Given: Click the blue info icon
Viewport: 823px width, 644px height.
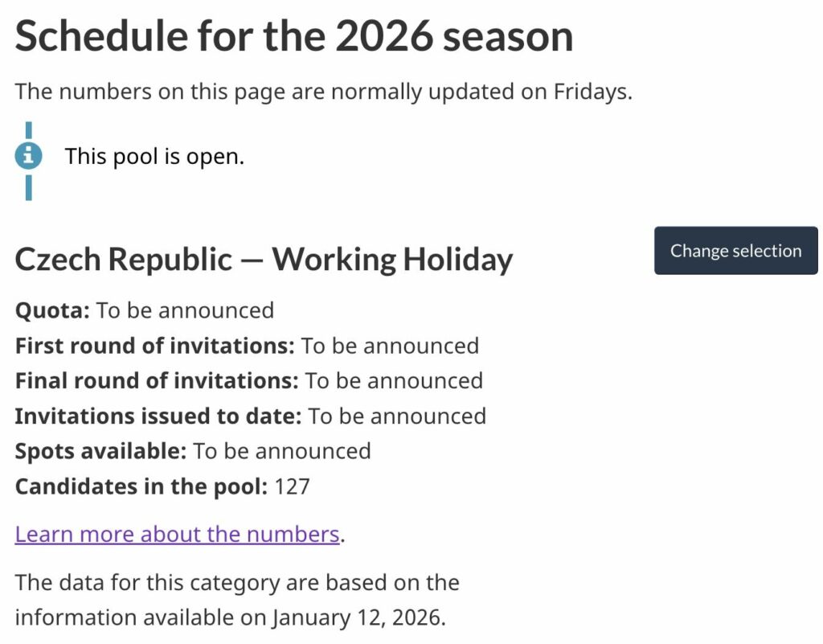Looking at the screenshot, I should (x=28, y=156).
